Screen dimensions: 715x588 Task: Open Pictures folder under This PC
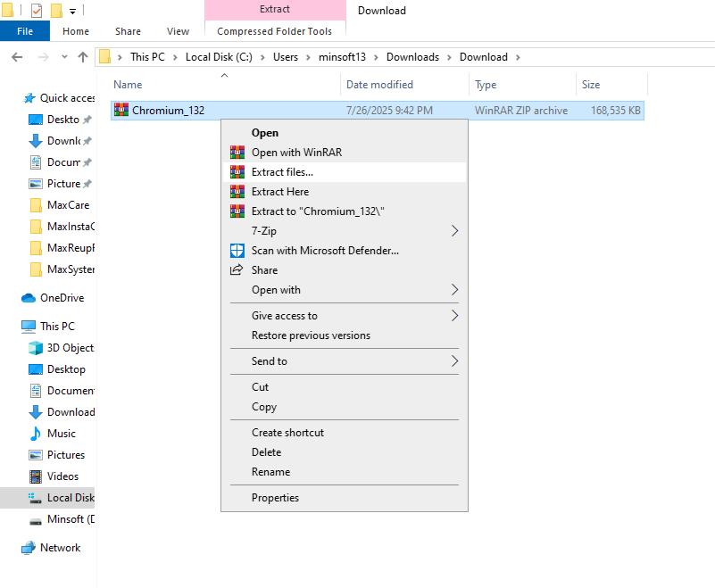pos(57,455)
